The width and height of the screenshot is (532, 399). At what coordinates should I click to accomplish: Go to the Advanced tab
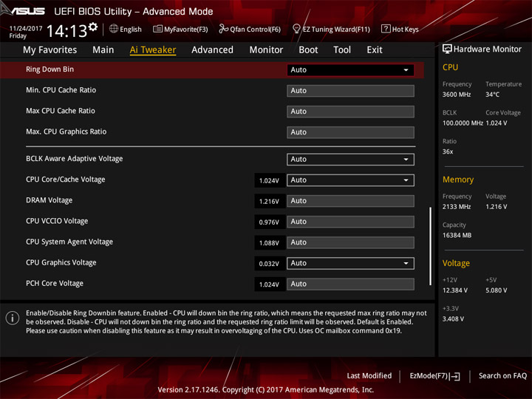(x=212, y=50)
